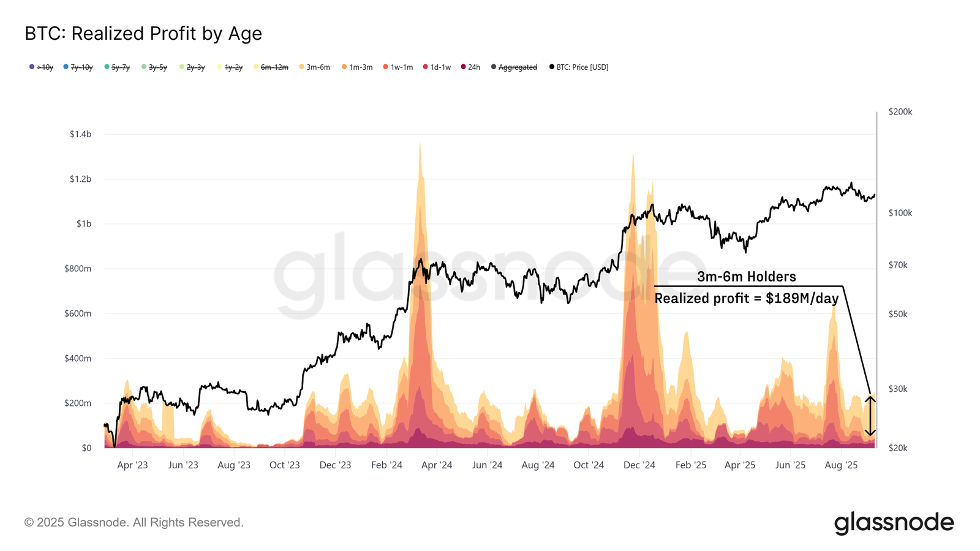The width and height of the screenshot is (980, 551).
Task: Show the Aggregated legend series
Action: click(x=514, y=67)
